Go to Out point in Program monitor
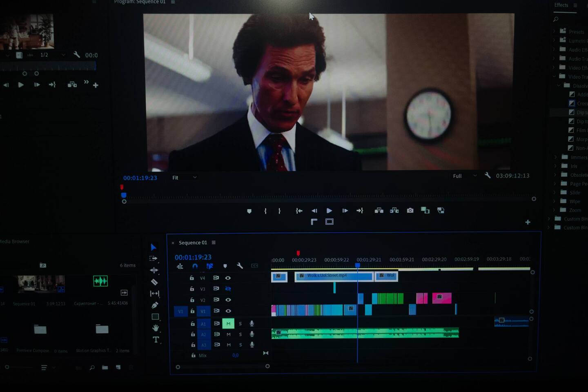This screenshot has width=588, height=392. point(360,211)
